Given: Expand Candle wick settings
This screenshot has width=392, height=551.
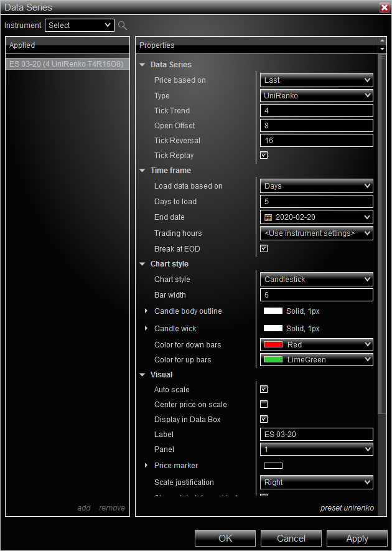Looking at the screenshot, I should [146, 328].
